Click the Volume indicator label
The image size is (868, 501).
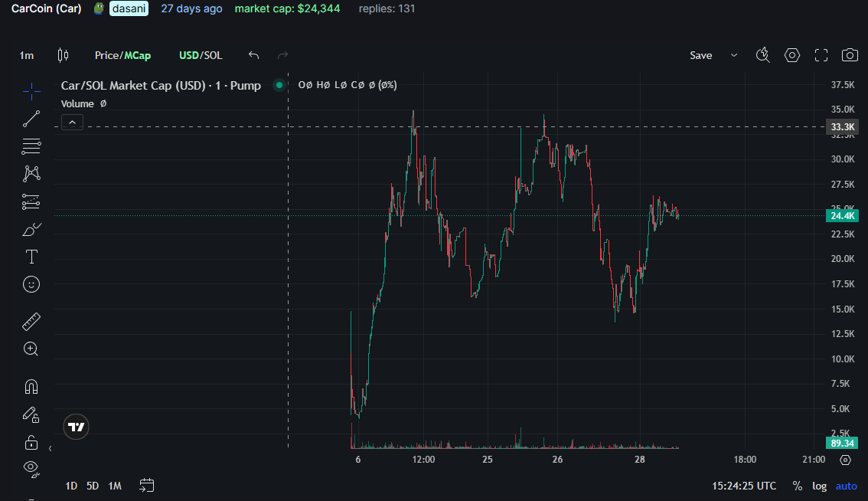pos(77,103)
